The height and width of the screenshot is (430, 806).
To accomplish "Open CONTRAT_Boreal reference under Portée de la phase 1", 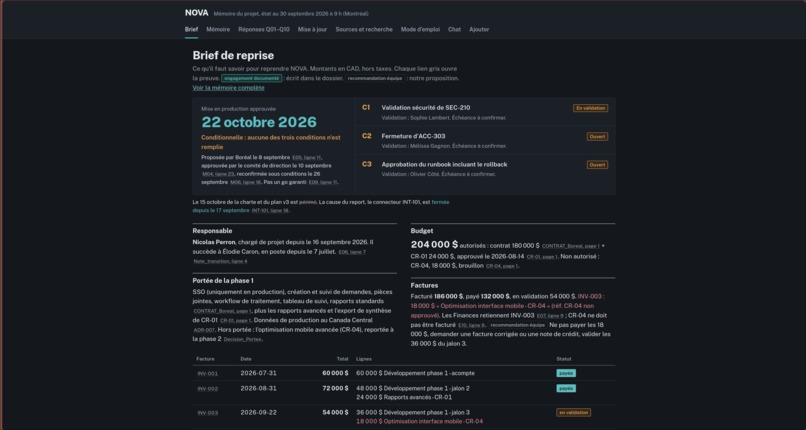I will point(223,311).
